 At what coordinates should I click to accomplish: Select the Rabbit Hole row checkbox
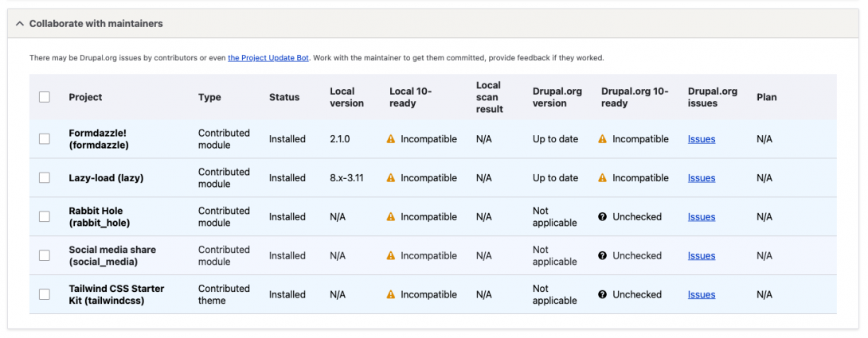(45, 217)
